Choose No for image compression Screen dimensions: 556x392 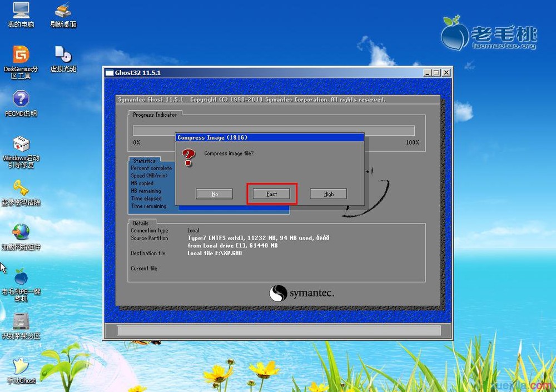tap(215, 194)
